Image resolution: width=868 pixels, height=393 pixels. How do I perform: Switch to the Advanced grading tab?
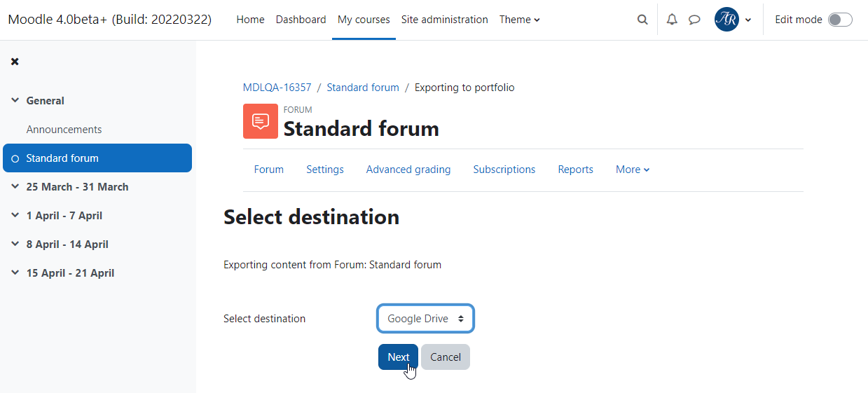coord(408,170)
